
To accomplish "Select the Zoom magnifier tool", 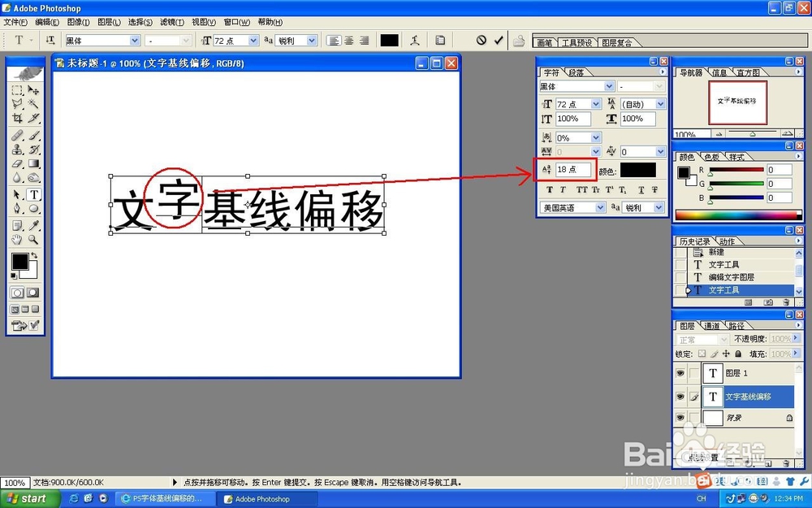I will point(33,240).
